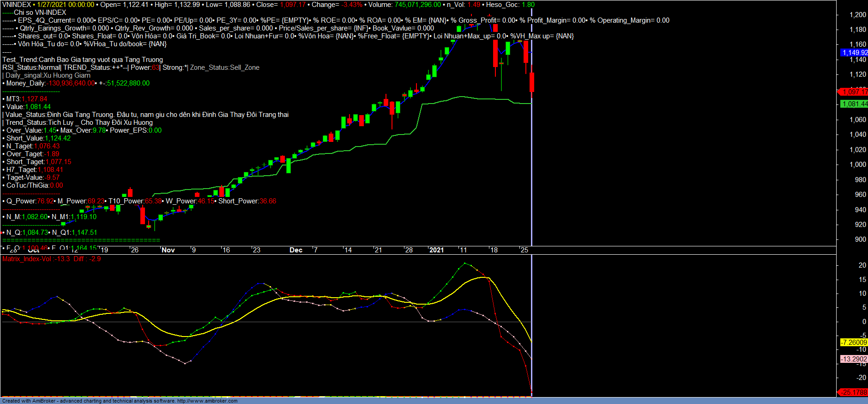
Task: Click the Test_Trend alert text line
Action: [83, 60]
